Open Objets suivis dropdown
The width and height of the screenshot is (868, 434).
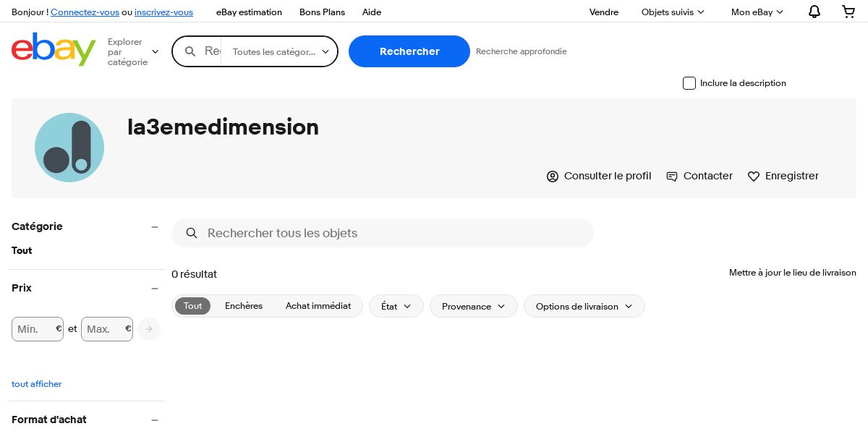[x=673, y=12]
